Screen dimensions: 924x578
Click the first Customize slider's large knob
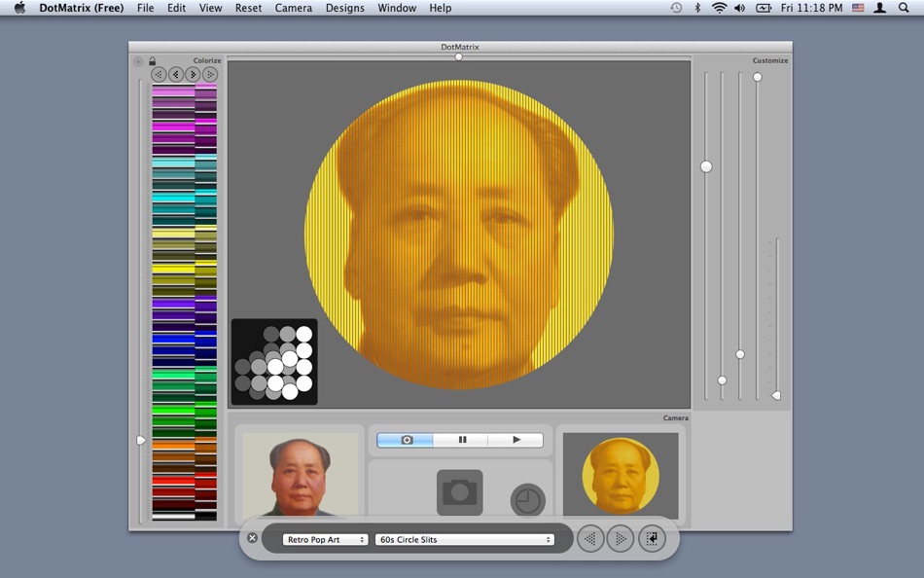pyautogui.click(x=706, y=167)
